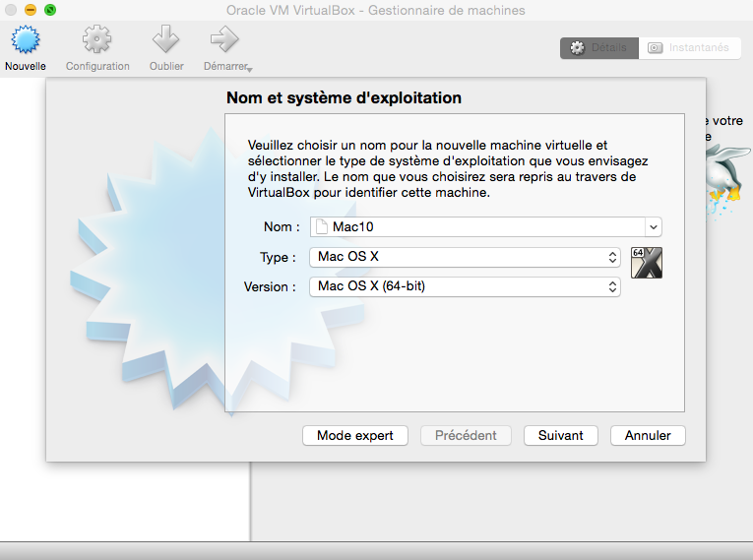This screenshot has height=560, width=753.
Task: Open Configuration via the gear toolbar icon
Action: pyautogui.click(x=97, y=39)
